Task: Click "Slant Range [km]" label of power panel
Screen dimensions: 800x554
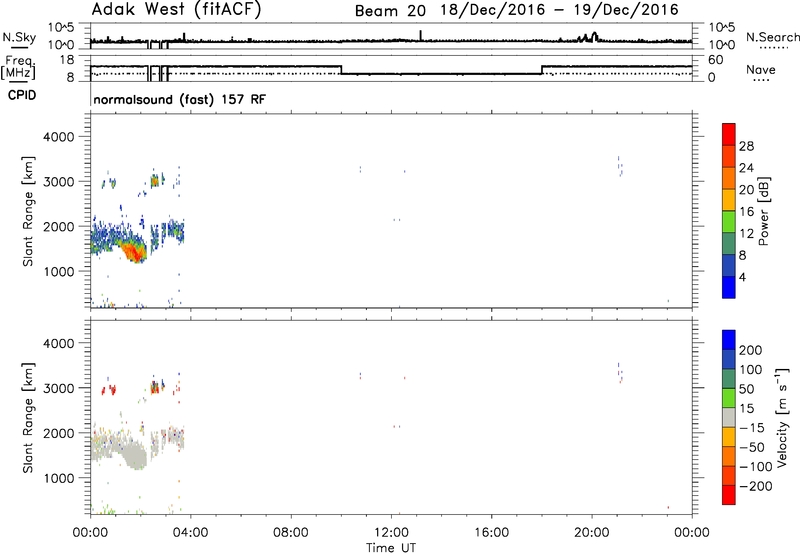Action: click(29, 211)
